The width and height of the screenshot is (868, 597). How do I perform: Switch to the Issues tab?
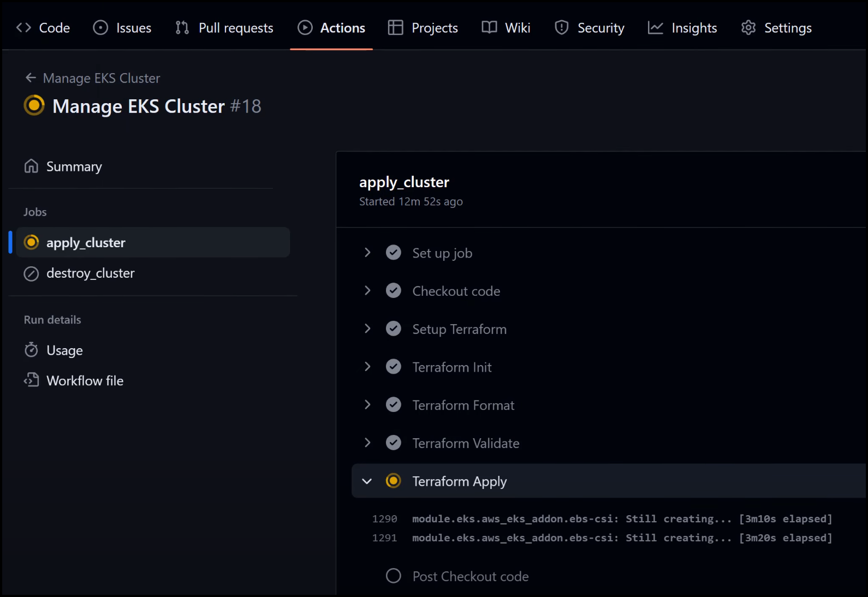[122, 28]
